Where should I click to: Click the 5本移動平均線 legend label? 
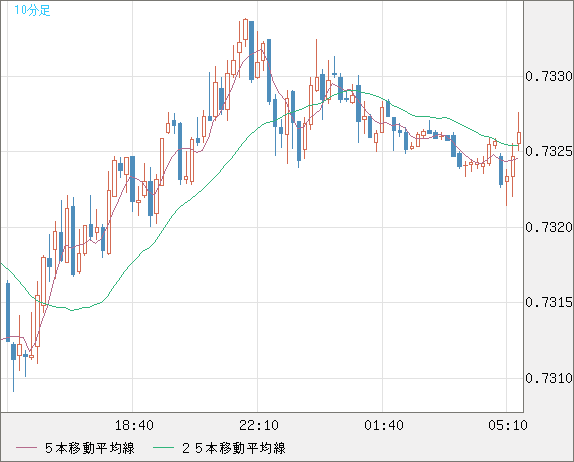[90, 448]
